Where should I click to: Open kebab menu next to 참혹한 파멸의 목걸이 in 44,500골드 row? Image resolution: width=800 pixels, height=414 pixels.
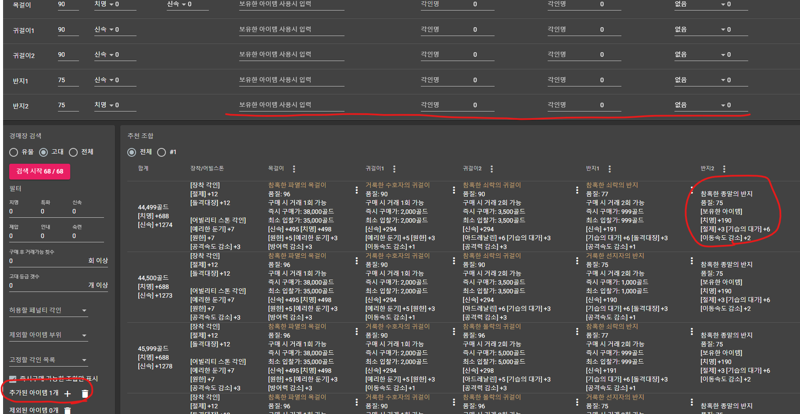tap(357, 260)
